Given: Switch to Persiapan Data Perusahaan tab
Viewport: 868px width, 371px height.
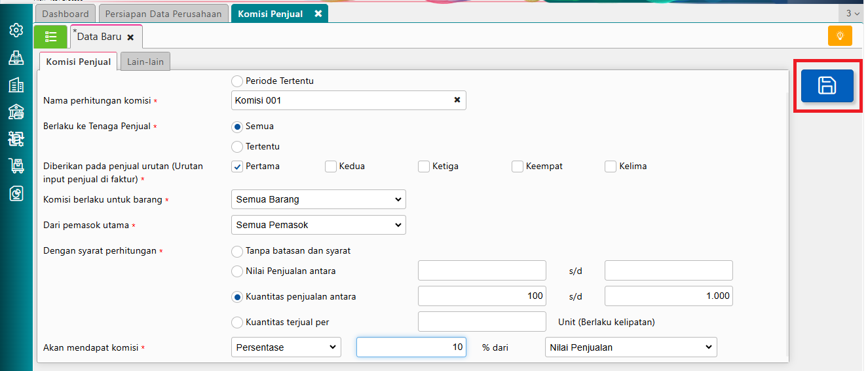Looking at the screenshot, I should [x=164, y=13].
